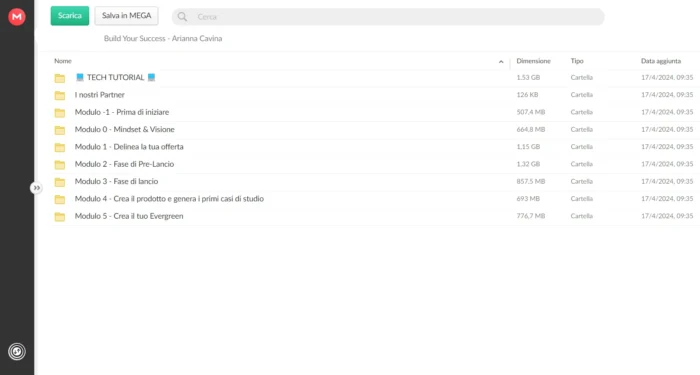
Task: Focus the Cerca search field
Action: [x=388, y=17]
